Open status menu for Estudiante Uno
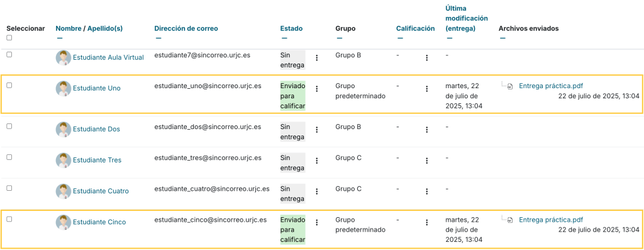This screenshot has width=644, height=250. tap(317, 88)
